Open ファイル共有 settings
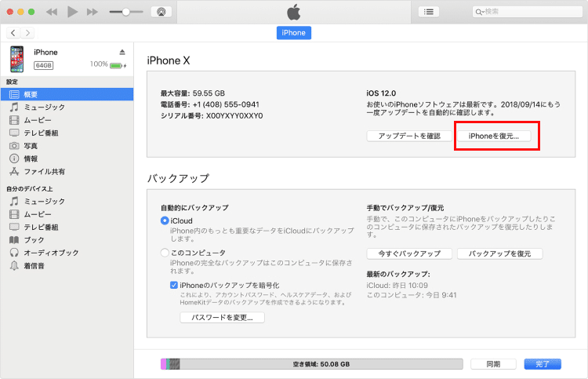The height and width of the screenshot is (379, 588). [x=67, y=172]
